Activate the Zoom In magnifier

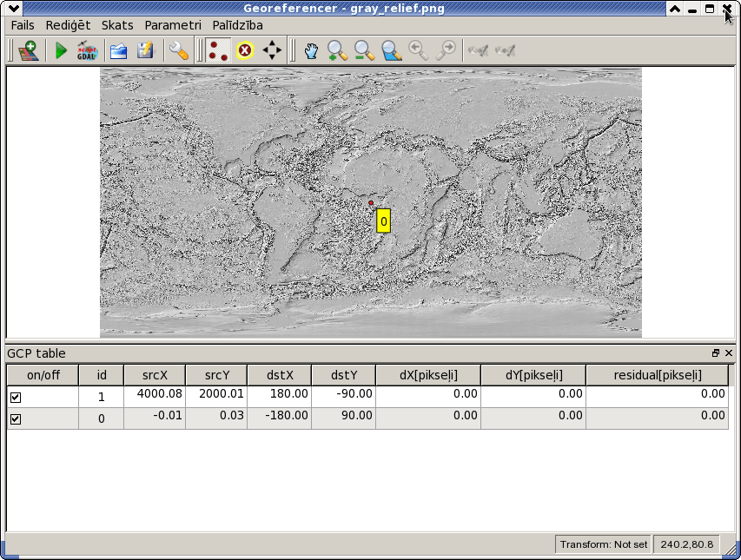[337, 50]
